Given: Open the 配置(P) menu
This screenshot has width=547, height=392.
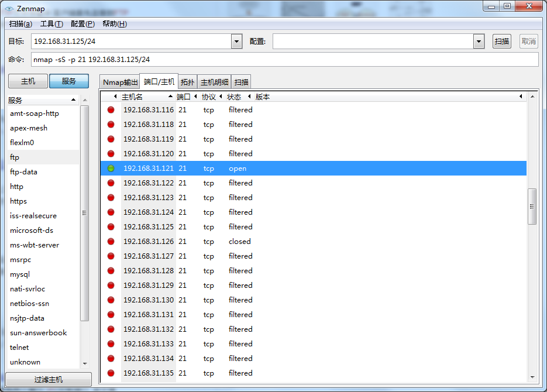Looking at the screenshot, I should [x=82, y=24].
